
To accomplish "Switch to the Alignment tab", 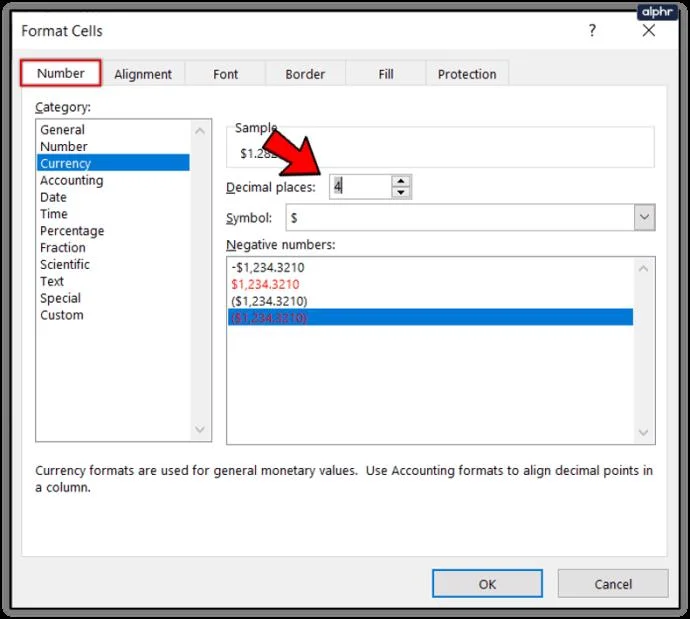I will 143,74.
